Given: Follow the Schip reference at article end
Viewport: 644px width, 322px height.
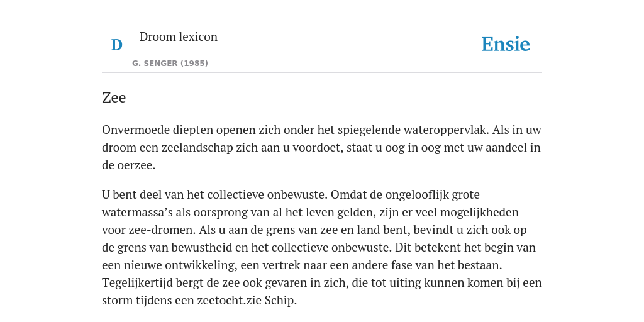Looking at the screenshot, I should (279, 300).
